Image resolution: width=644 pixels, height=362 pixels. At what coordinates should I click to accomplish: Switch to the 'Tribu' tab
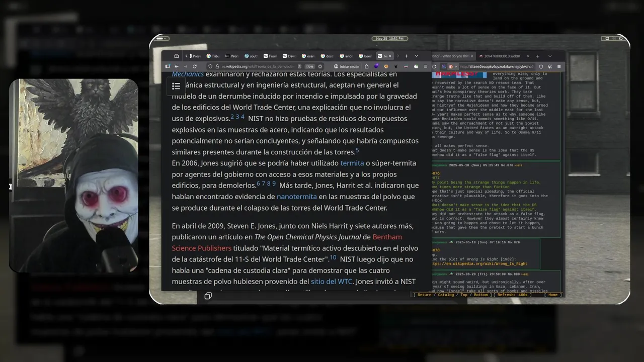click(x=213, y=56)
